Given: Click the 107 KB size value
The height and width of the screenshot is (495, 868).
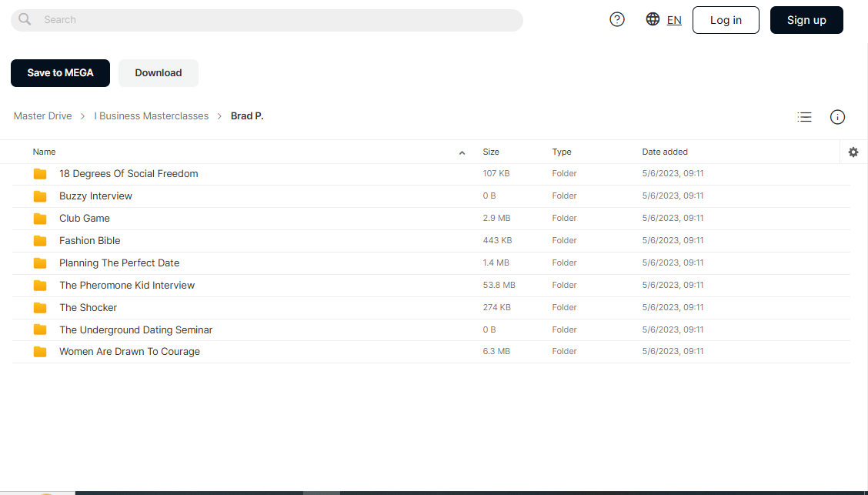Looking at the screenshot, I should 496,173.
